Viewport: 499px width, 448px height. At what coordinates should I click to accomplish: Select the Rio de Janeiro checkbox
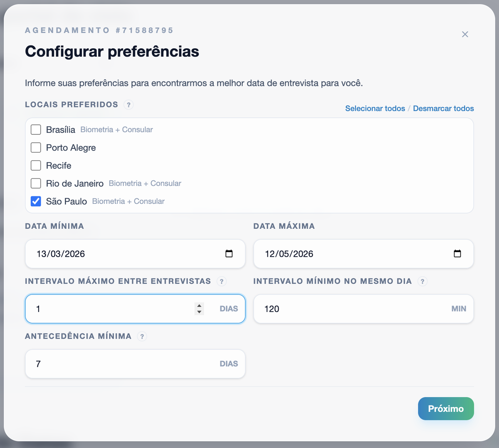(x=36, y=183)
